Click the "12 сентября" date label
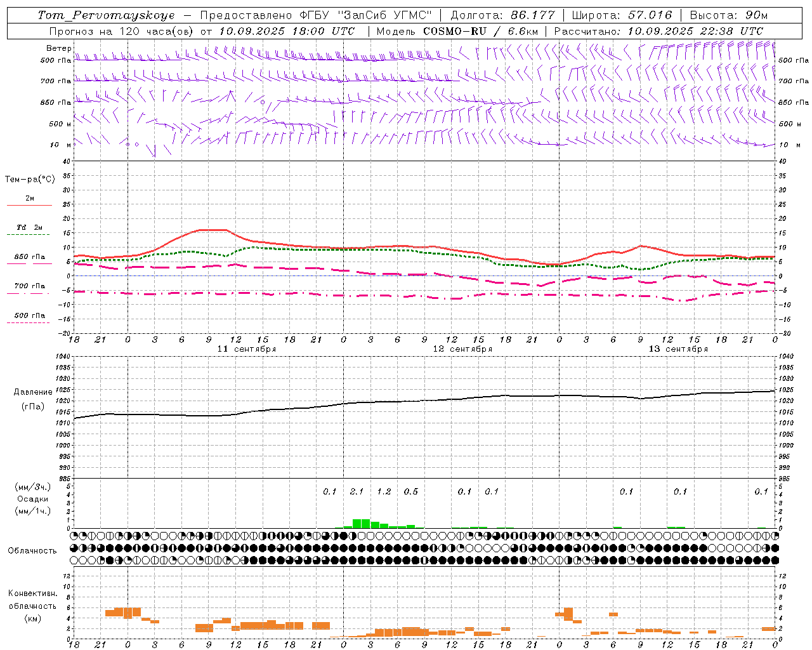Image resolution: width=812 pixels, height=650 pixels. [462, 349]
